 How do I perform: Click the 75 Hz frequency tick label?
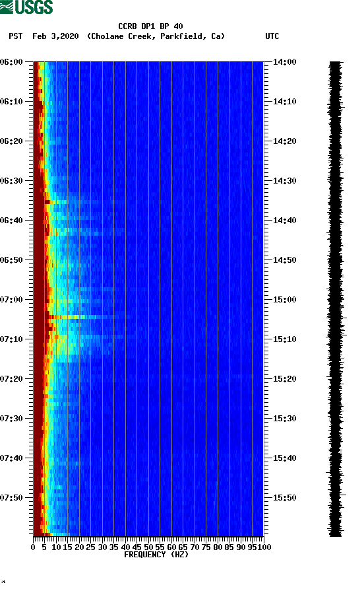(206, 547)
